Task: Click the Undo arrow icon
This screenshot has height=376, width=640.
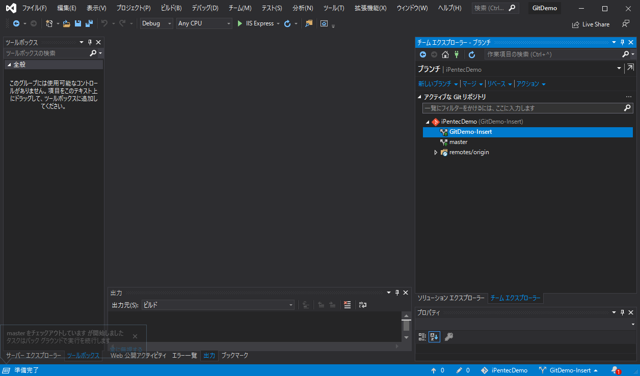Action: point(104,24)
